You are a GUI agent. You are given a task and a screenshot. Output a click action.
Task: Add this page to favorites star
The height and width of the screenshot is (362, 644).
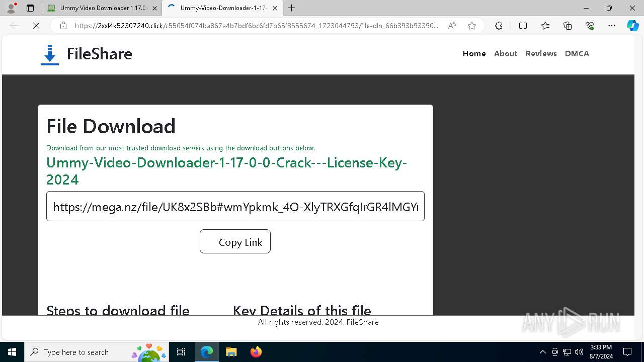(x=472, y=26)
